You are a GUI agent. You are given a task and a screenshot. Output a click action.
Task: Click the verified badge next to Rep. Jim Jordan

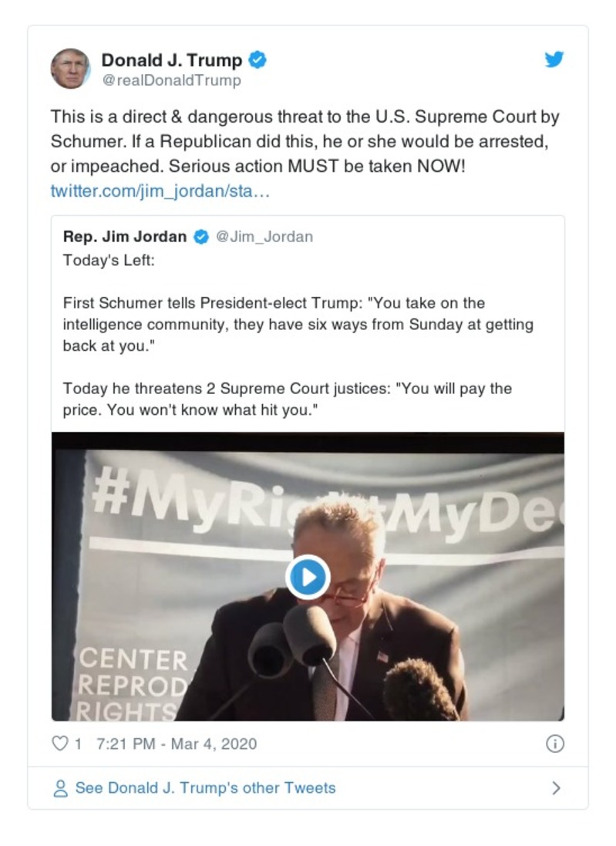point(200,237)
